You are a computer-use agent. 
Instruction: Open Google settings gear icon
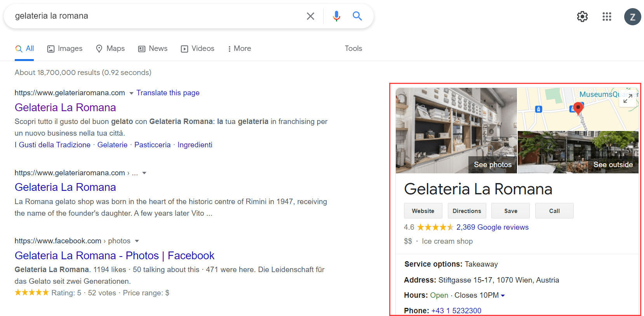coord(582,16)
